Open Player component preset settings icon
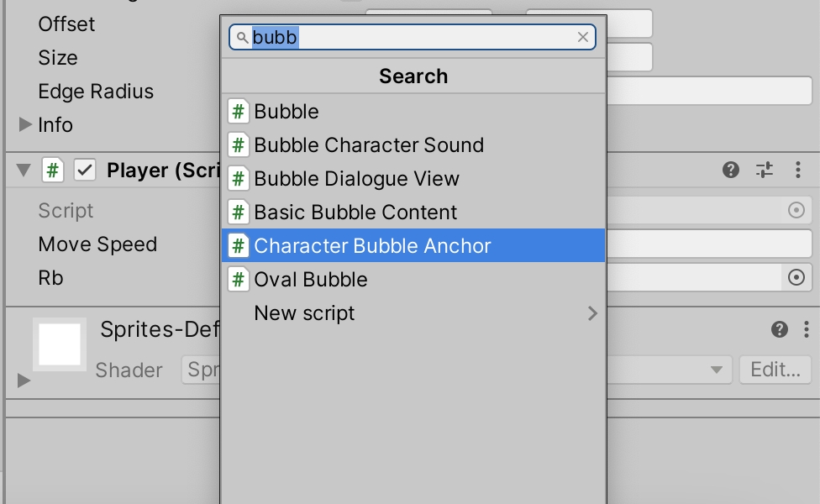Image resolution: width=820 pixels, height=504 pixels. click(x=765, y=171)
